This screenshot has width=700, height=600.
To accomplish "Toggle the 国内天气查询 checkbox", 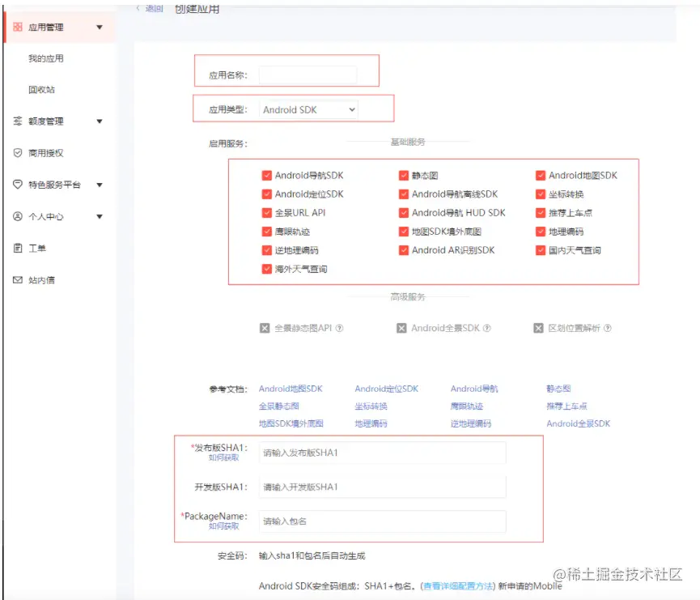I will point(541,250).
